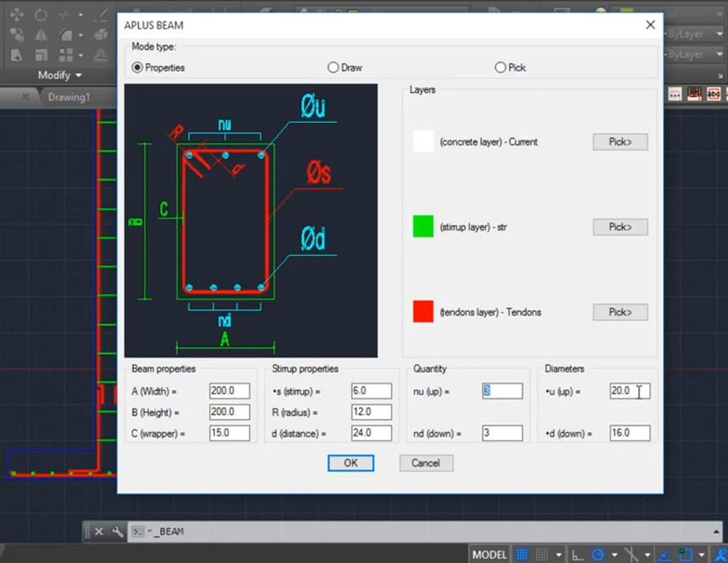This screenshot has width=728, height=563.
Task: Select the Array tool in Modify panel
Action: 65,55
